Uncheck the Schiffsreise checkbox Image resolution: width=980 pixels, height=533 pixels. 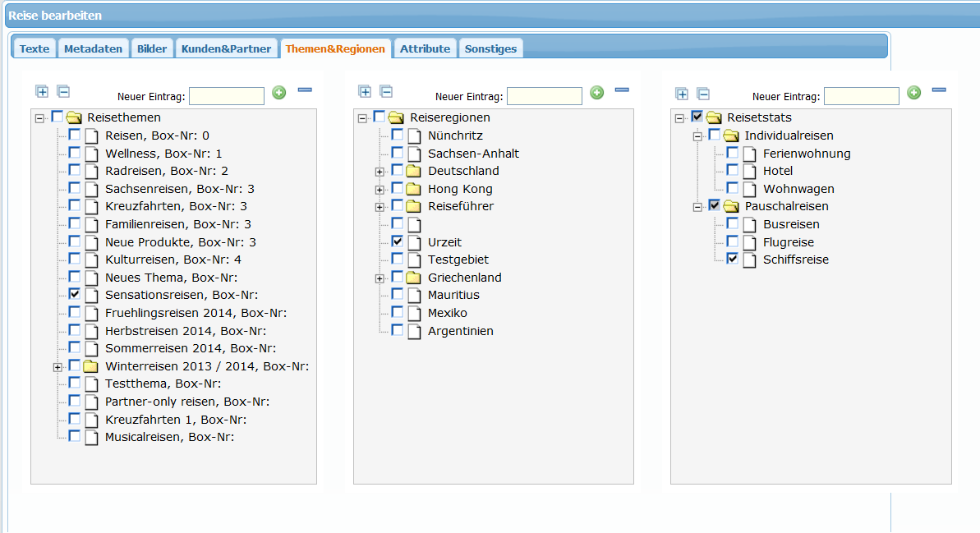[733, 259]
